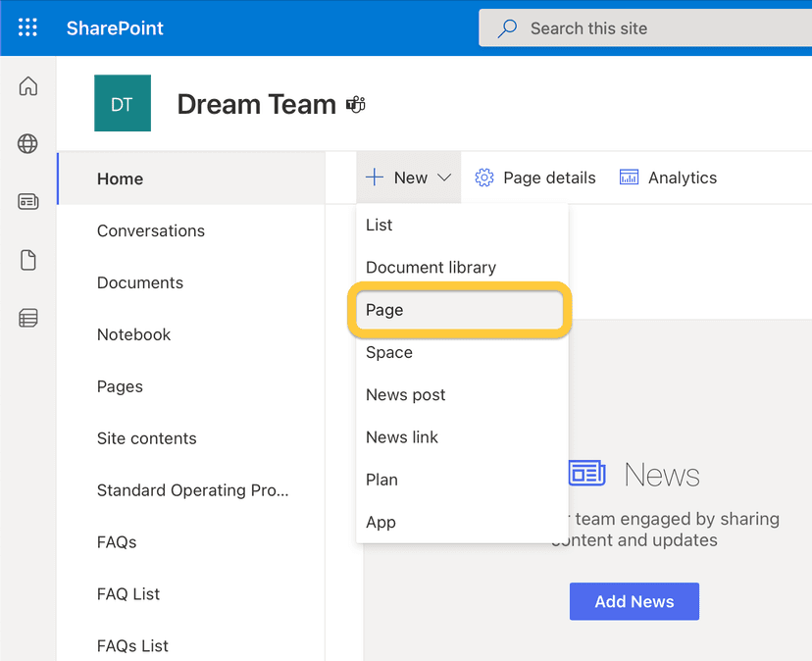The height and width of the screenshot is (661, 812).
Task: Click the Add News button
Action: 634,601
